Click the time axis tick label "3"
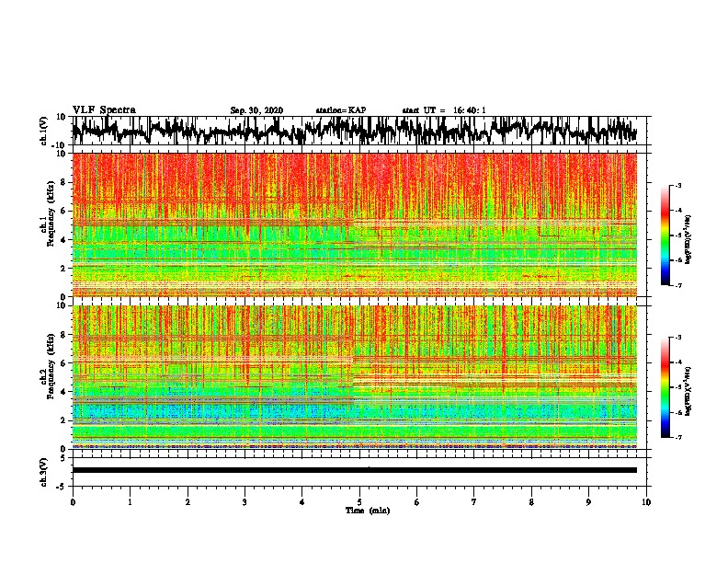The height and width of the screenshot is (563, 728). (245, 502)
